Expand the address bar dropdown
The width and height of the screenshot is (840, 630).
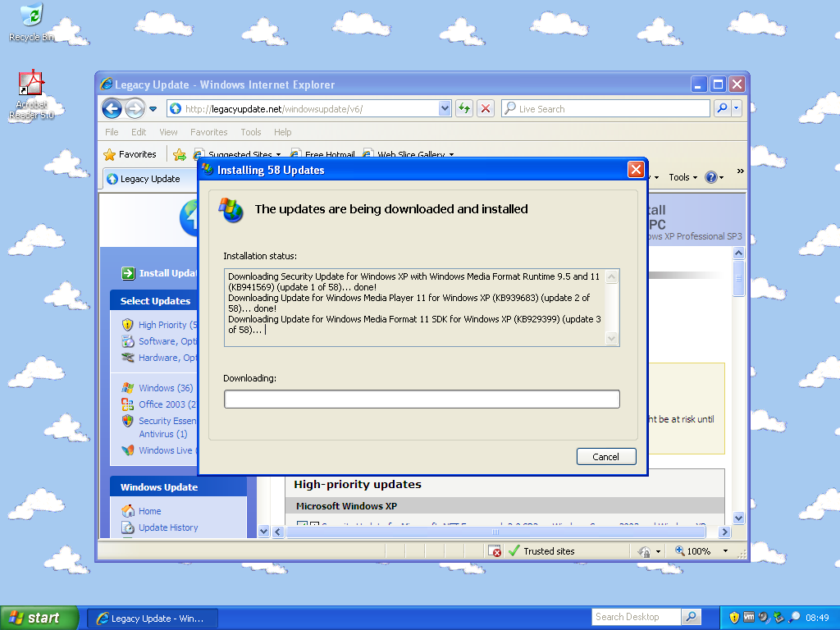click(x=445, y=109)
